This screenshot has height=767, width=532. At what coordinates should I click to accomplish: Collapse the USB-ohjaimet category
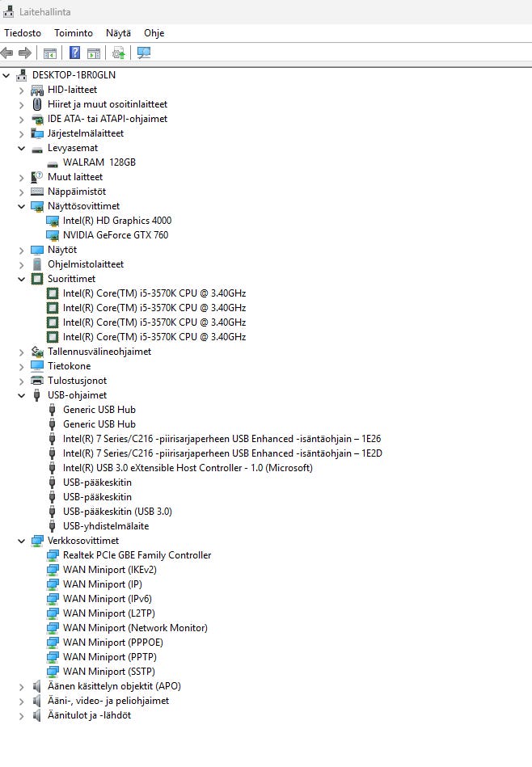(22, 395)
